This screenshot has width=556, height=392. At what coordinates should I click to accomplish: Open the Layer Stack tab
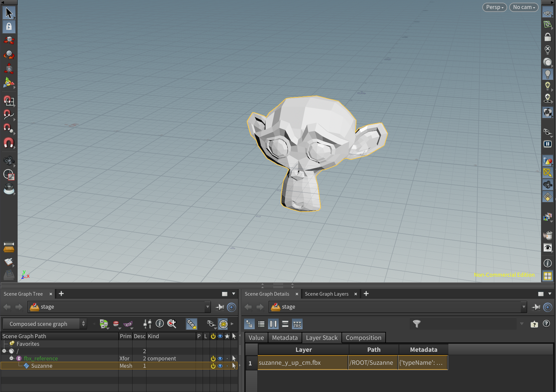tap(322, 338)
